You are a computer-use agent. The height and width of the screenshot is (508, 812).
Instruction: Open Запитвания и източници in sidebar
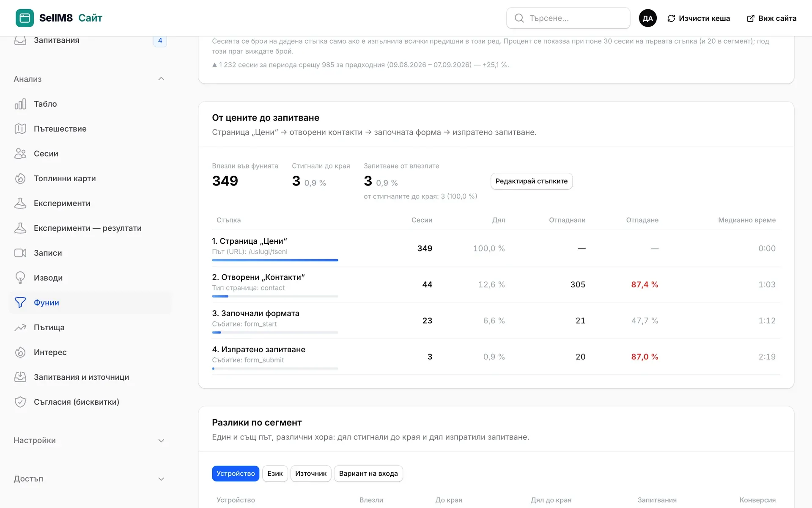pyautogui.click(x=90, y=377)
